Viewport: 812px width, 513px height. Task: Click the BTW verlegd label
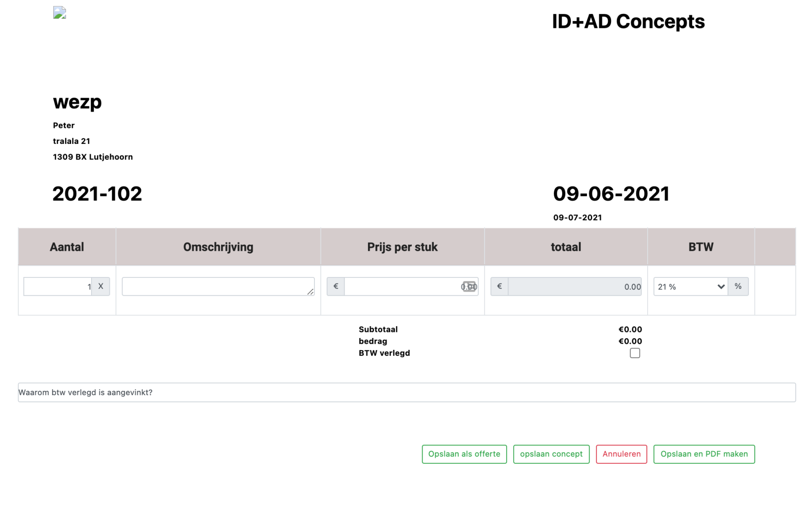(384, 353)
